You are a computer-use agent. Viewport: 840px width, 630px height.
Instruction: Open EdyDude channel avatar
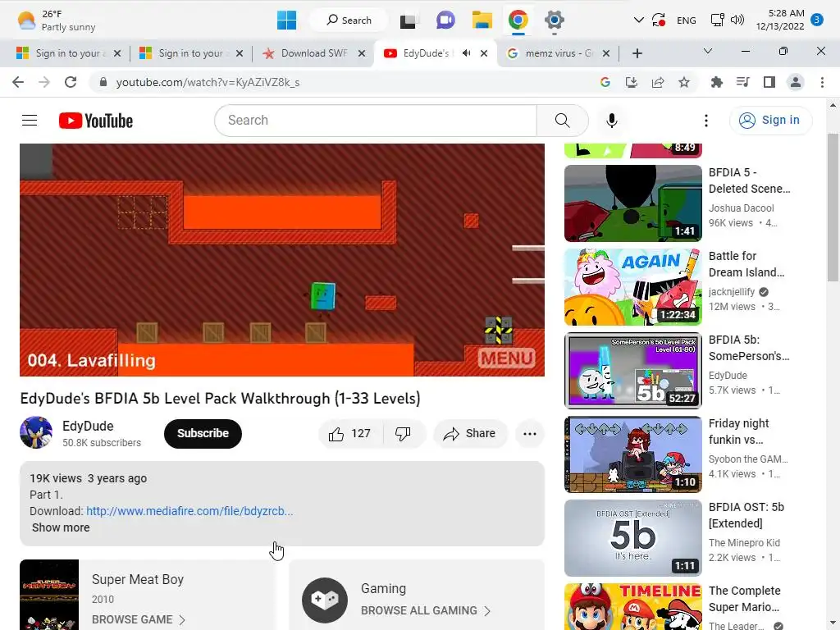click(36, 433)
